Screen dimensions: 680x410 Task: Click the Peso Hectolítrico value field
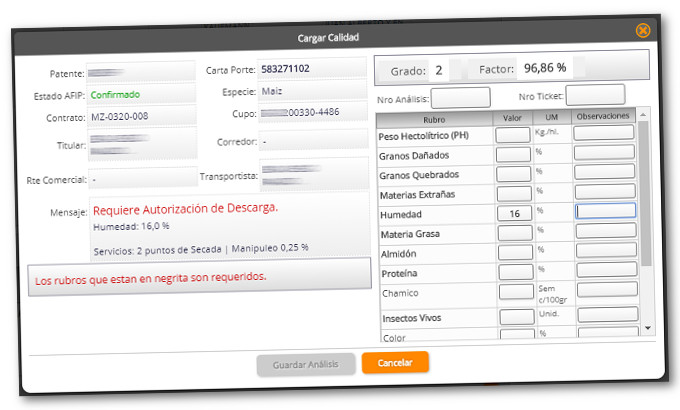(x=514, y=135)
